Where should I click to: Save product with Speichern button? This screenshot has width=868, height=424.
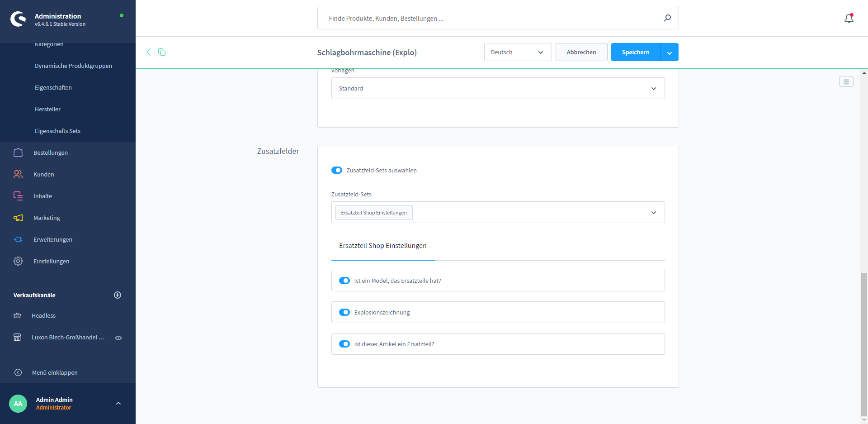[635, 52]
